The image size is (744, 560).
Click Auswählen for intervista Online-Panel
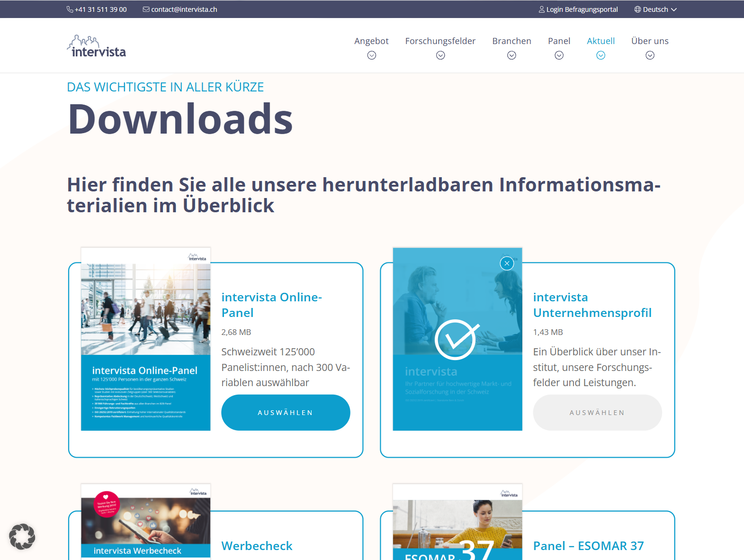pyautogui.click(x=286, y=413)
